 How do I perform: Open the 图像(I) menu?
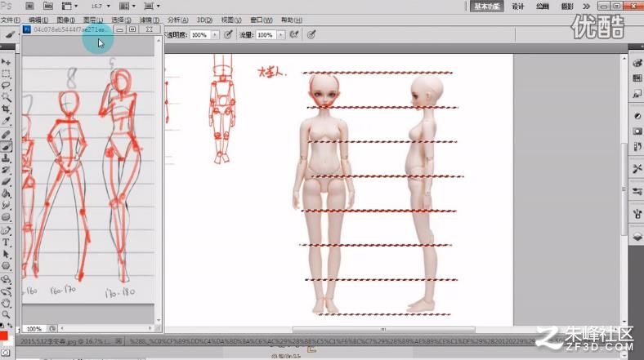point(65,20)
